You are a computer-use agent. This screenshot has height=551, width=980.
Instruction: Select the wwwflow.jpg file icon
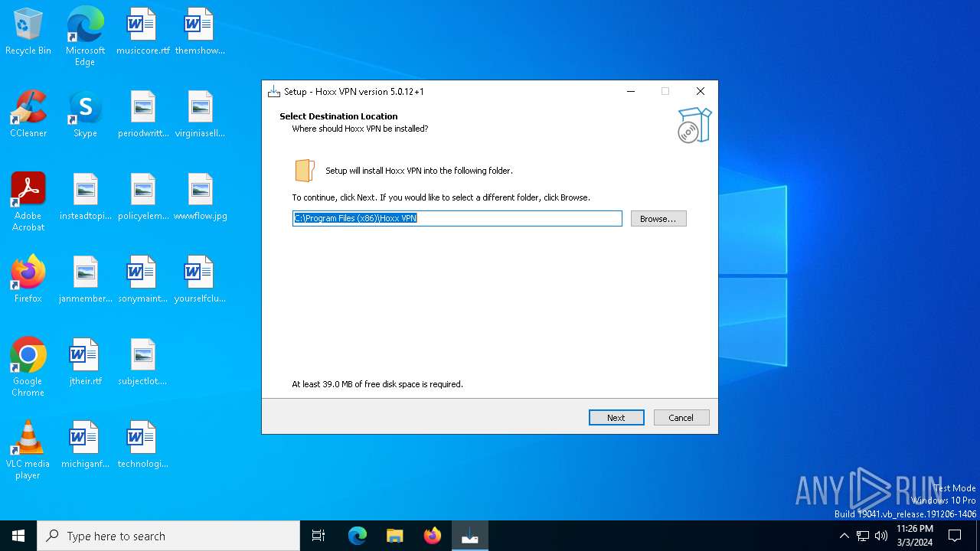point(200,197)
